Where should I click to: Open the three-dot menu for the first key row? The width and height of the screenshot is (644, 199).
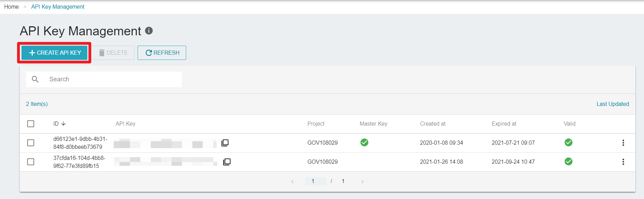click(x=623, y=143)
